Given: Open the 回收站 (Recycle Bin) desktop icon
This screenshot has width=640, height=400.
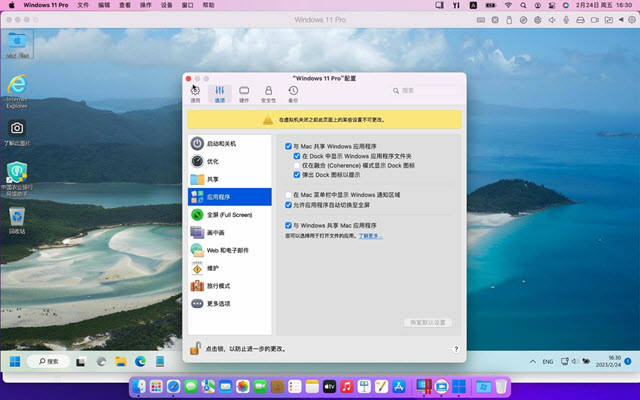Looking at the screenshot, I should coord(17,220).
